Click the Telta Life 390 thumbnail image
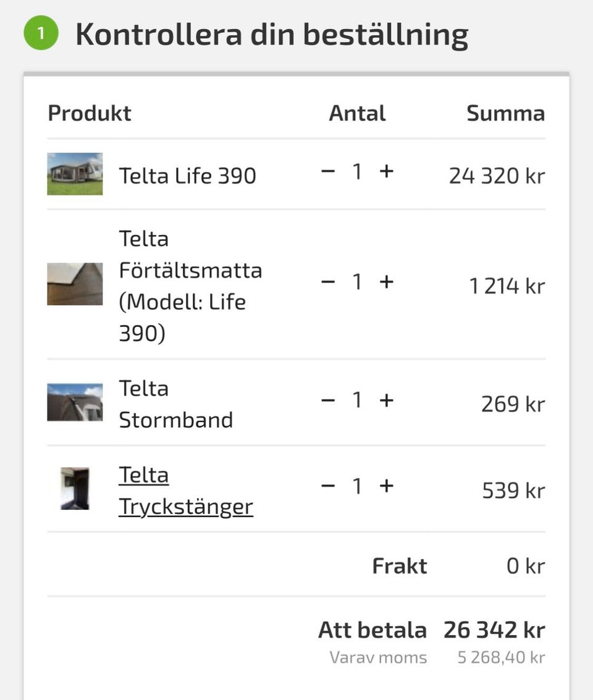Viewport: 593px width, 700px height. coord(75,174)
